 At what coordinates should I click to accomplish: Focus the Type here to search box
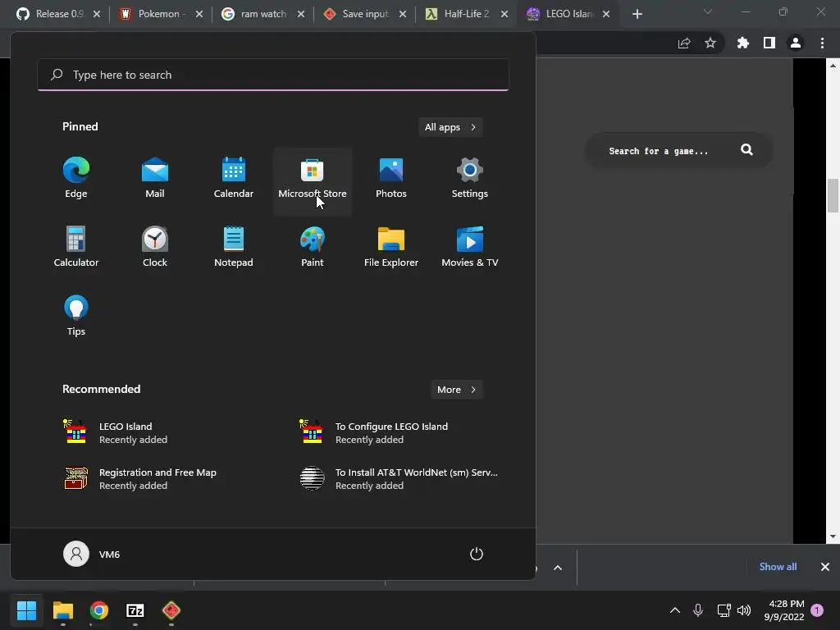tap(273, 75)
